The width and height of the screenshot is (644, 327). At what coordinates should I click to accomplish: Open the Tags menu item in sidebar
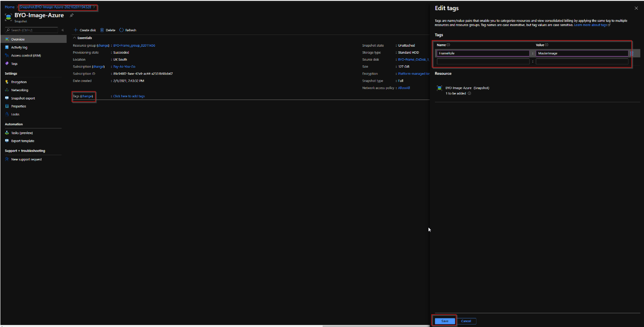point(14,64)
